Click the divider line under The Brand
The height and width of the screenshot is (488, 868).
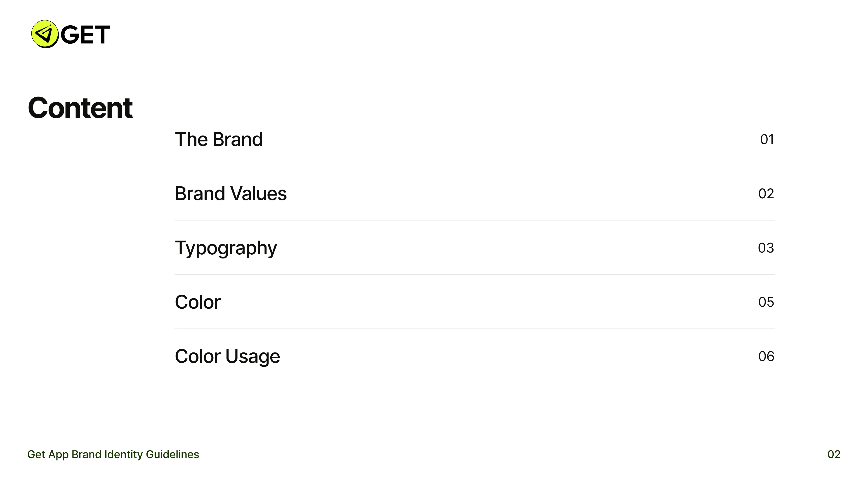tap(474, 166)
